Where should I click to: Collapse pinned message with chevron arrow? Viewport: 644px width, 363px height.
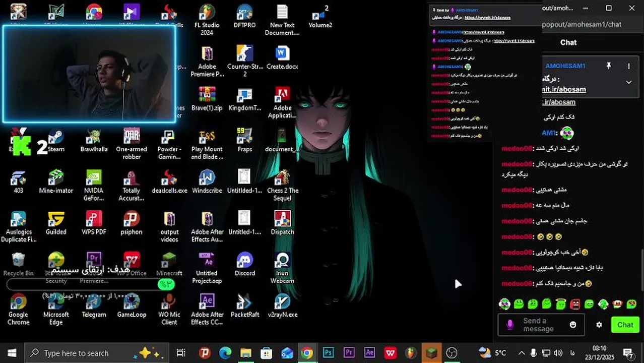628,82
